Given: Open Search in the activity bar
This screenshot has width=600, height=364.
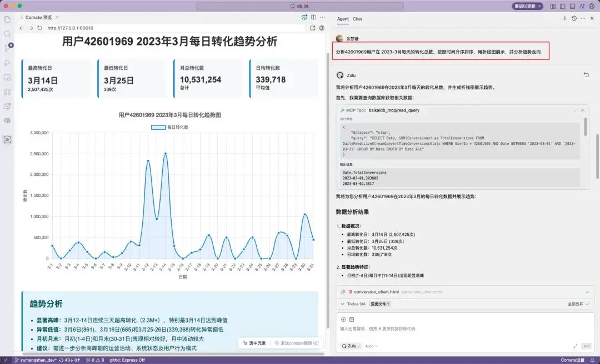Looking at the screenshot, I should [7, 34].
